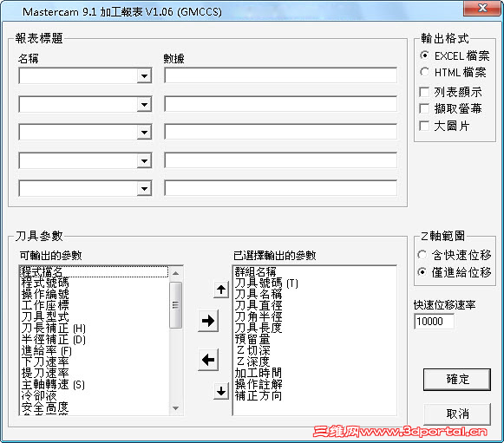Select EXCEL 檔案 output format

tap(455, 55)
